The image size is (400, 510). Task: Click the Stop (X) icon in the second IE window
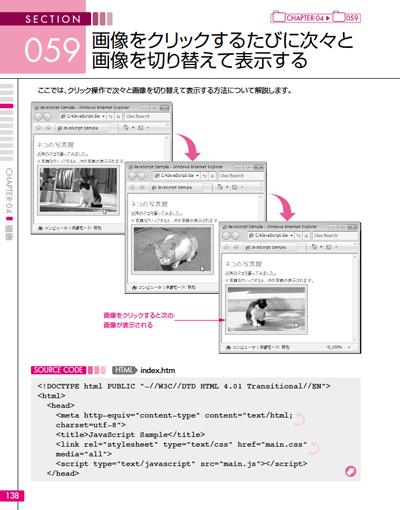pyautogui.click(x=212, y=176)
